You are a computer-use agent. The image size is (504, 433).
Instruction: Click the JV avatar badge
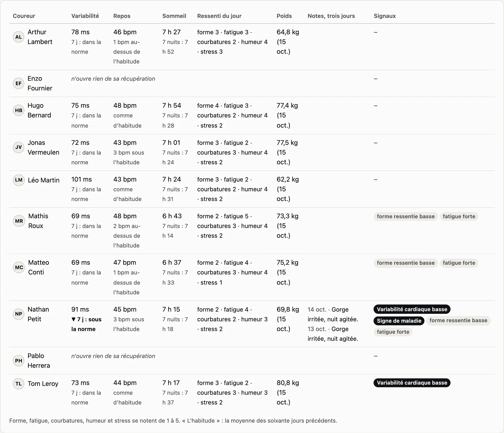[x=19, y=147]
